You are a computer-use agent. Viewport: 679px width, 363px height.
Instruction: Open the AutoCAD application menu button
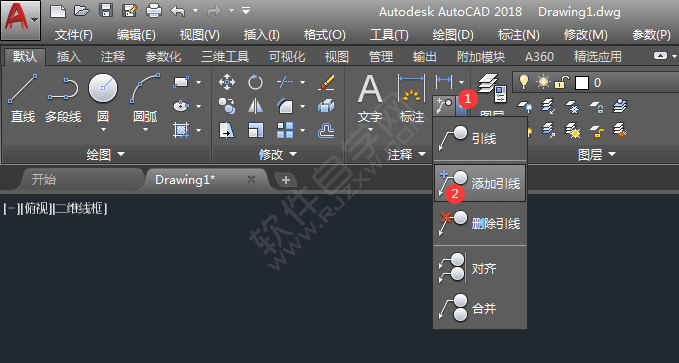point(21,20)
